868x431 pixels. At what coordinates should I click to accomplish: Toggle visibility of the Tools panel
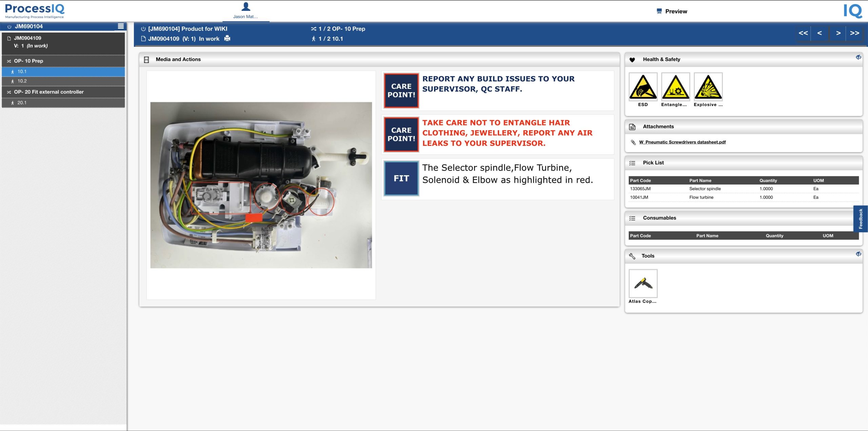click(858, 254)
